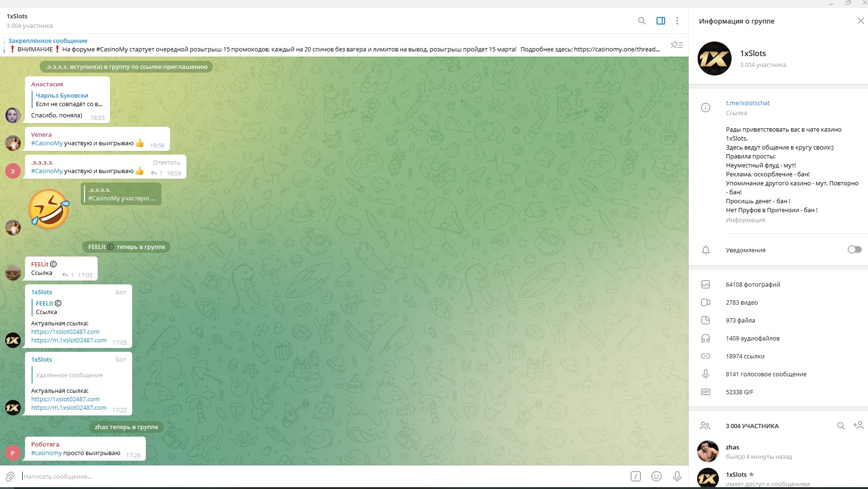Click 'zhas теперь в группе' service message
The height and width of the screenshot is (489, 868).
tap(126, 427)
